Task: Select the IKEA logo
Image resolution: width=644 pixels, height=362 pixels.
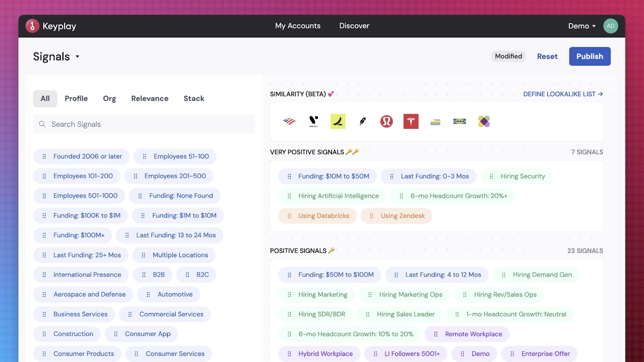Action: (460, 121)
